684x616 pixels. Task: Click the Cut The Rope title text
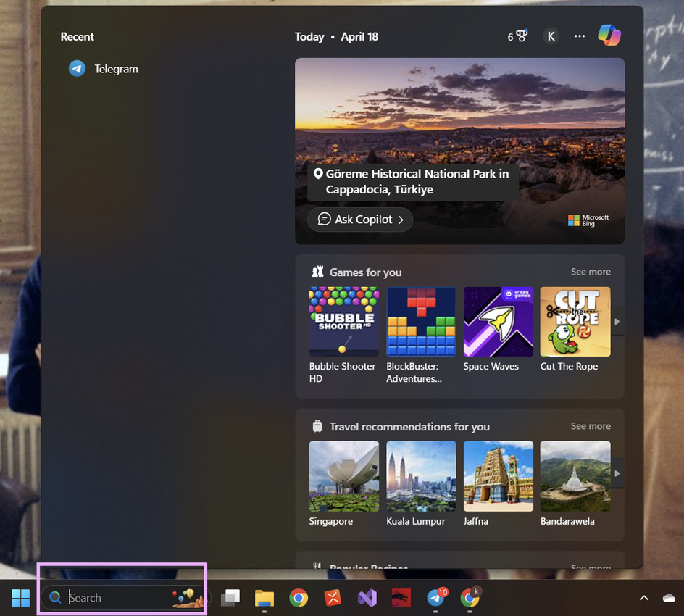(569, 367)
